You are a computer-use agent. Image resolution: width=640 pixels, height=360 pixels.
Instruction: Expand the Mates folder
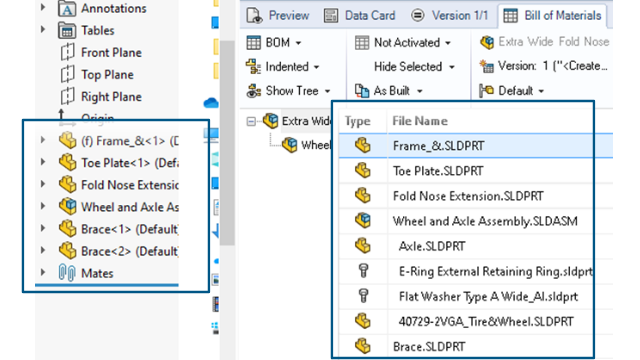pos(43,273)
